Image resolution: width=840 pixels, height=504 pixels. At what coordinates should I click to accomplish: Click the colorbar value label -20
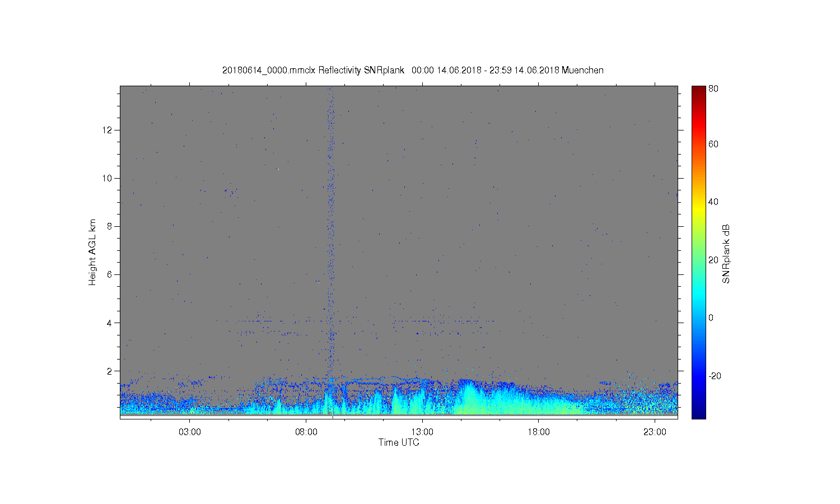click(715, 376)
